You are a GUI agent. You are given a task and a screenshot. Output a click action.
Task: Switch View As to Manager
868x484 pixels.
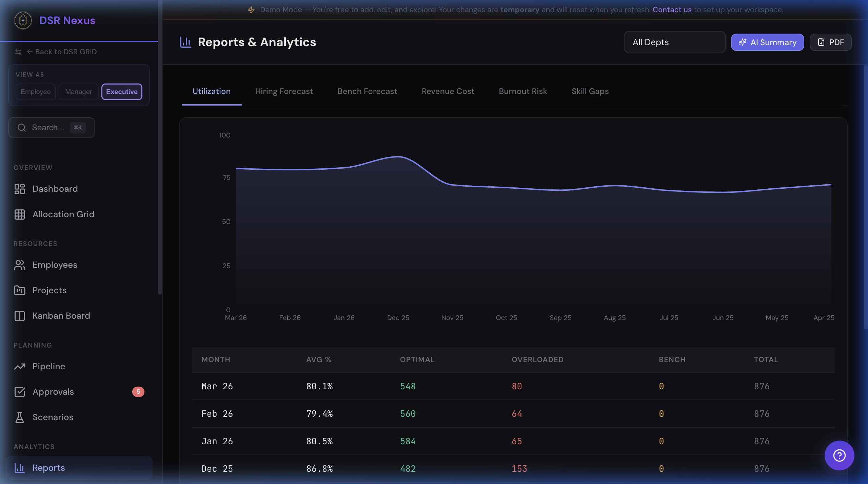[x=78, y=92]
